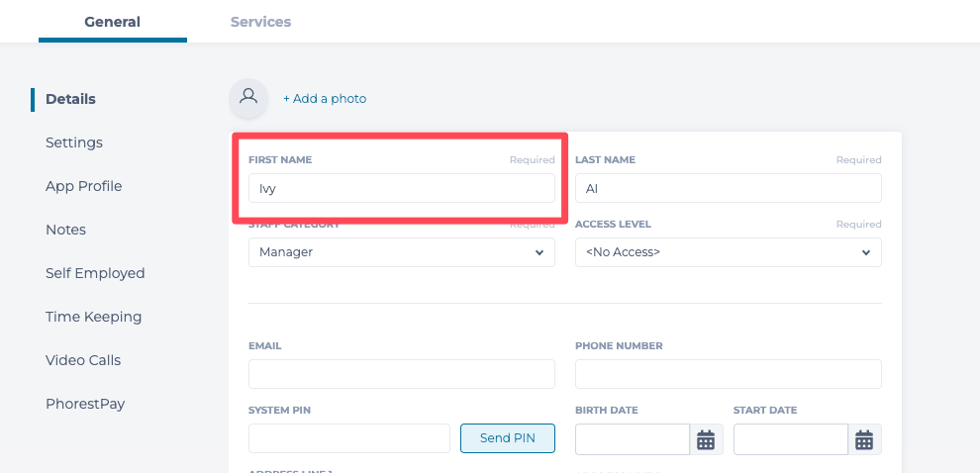Open the Birth Date calendar picker
Viewport: 980px width, 473px height.
tap(706, 439)
